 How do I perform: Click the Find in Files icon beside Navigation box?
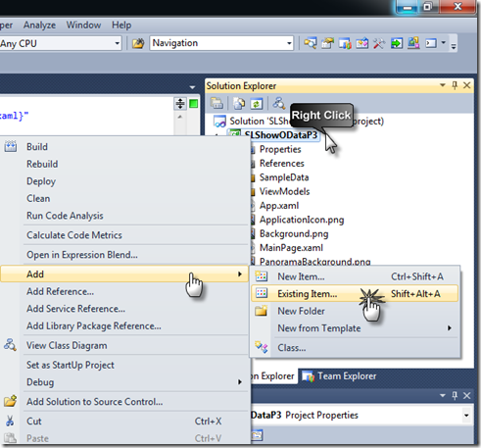(x=311, y=43)
